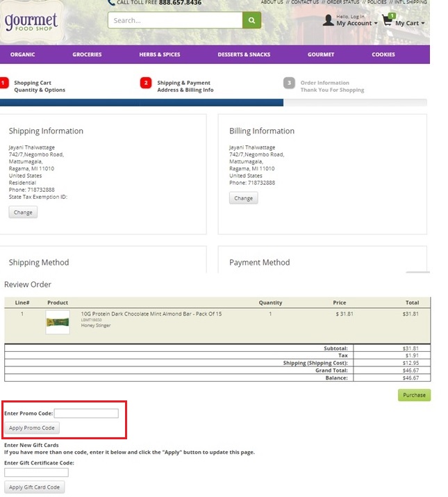Click the Review Order heading

click(28, 284)
